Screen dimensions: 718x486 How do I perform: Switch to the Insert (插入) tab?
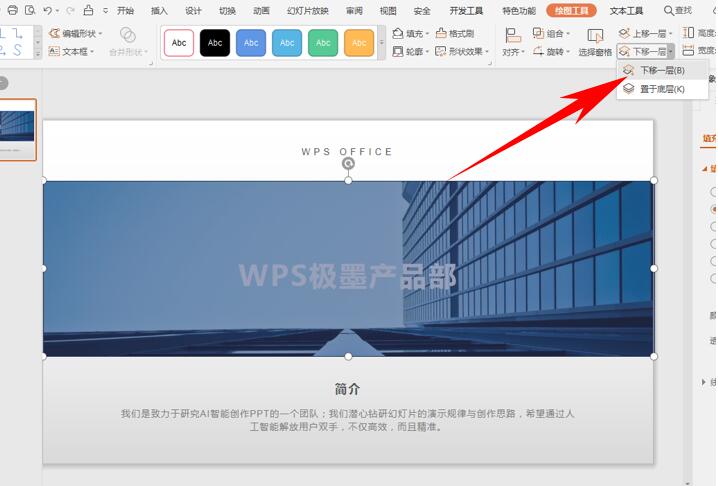[x=159, y=11]
